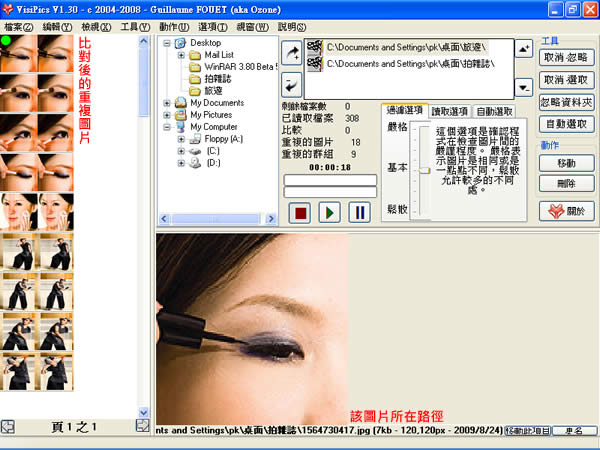Open the 檢視 menu
This screenshot has height=450, width=600.
[x=96, y=27]
